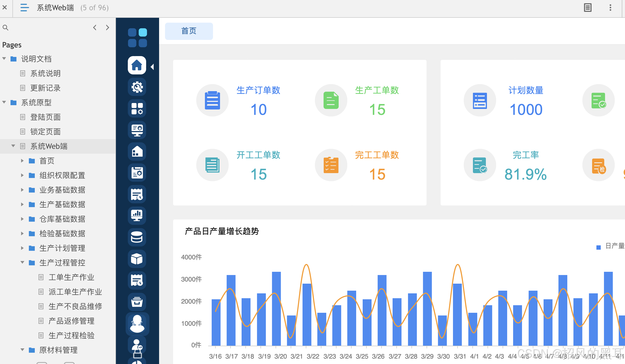This screenshot has height=364, width=625.
Task: Click the user avatar sidebar icon
Action: 137,324
